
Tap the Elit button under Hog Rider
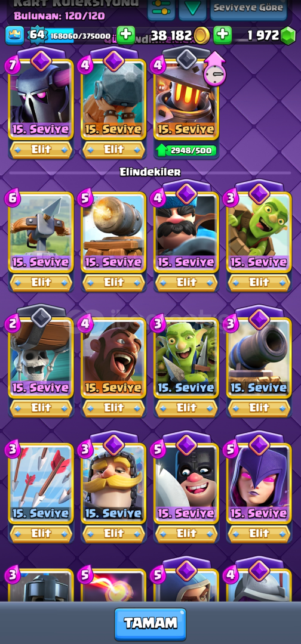(113, 407)
